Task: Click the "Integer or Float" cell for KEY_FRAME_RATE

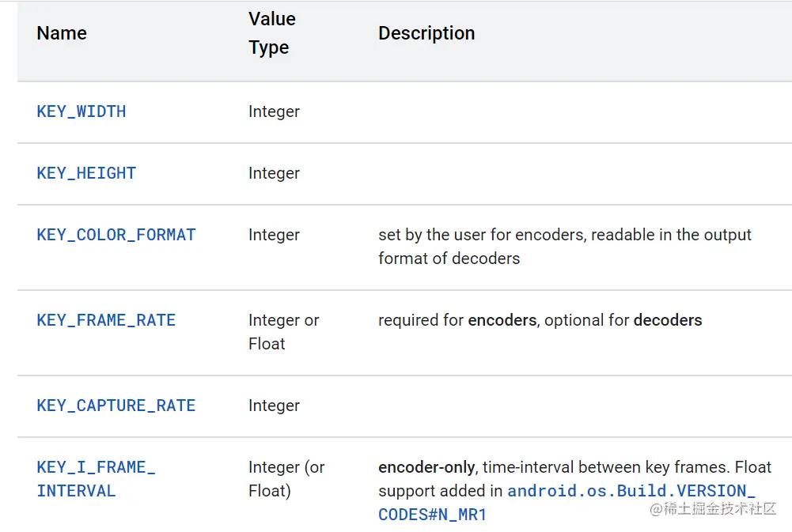Action: [282, 332]
